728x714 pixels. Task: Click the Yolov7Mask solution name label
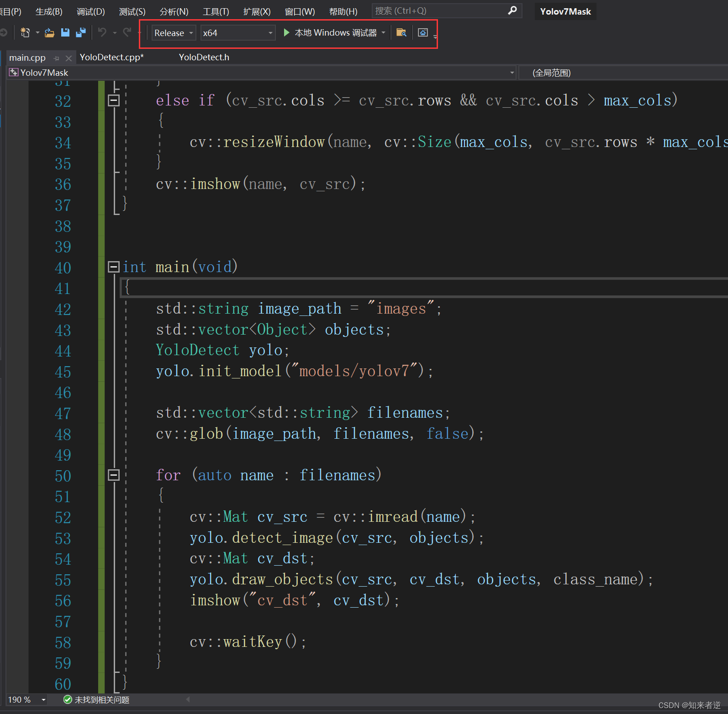tap(565, 11)
